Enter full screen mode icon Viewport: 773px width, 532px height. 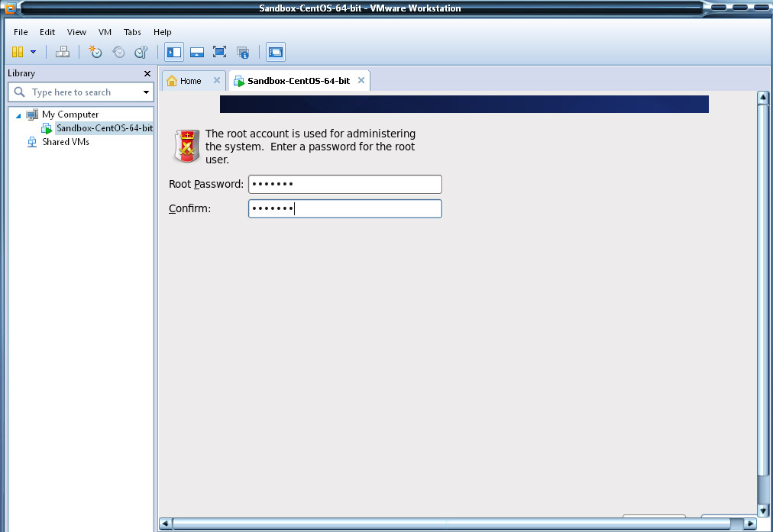tap(219, 52)
